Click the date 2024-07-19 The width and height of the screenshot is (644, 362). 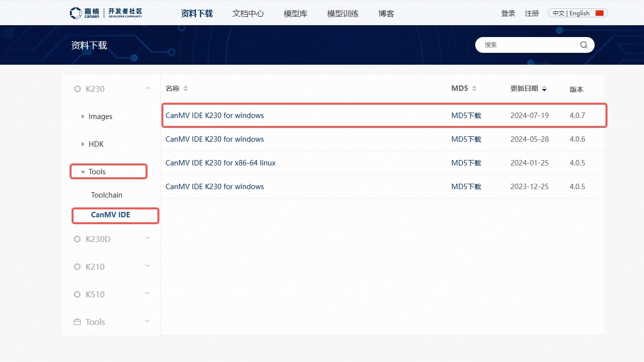[x=530, y=116]
